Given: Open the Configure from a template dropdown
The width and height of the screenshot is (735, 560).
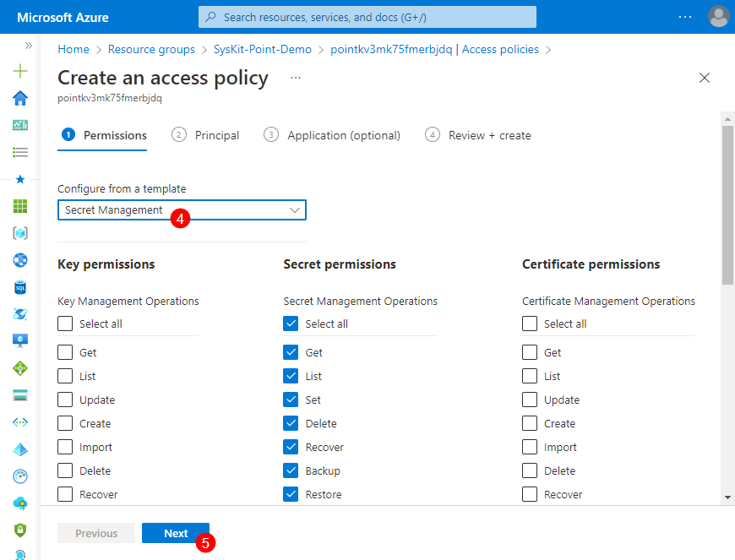Looking at the screenshot, I should click(182, 209).
